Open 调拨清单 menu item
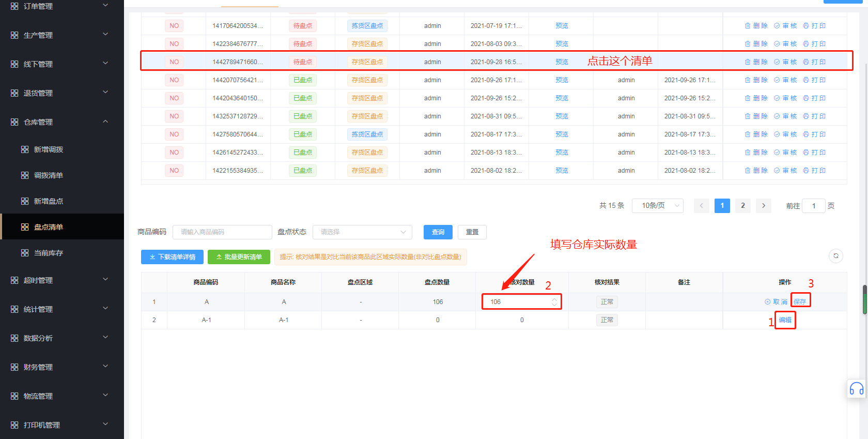 pyautogui.click(x=62, y=175)
